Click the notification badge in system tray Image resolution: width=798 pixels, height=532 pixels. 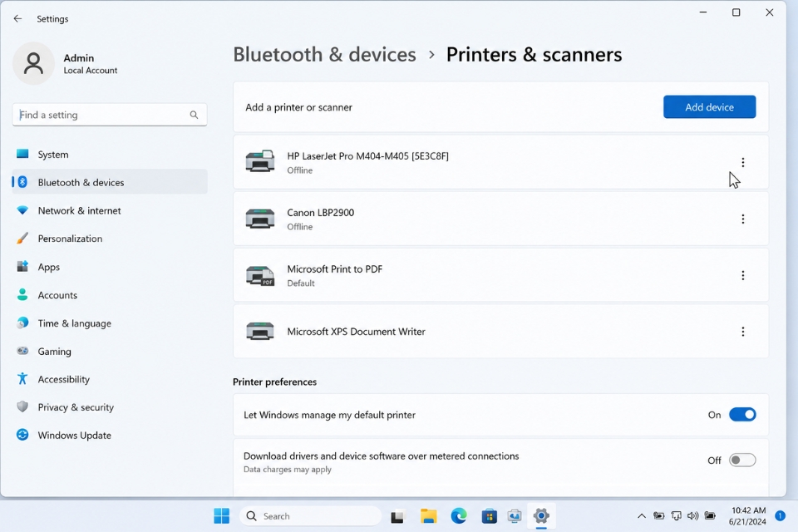click(x=780, y=515)
